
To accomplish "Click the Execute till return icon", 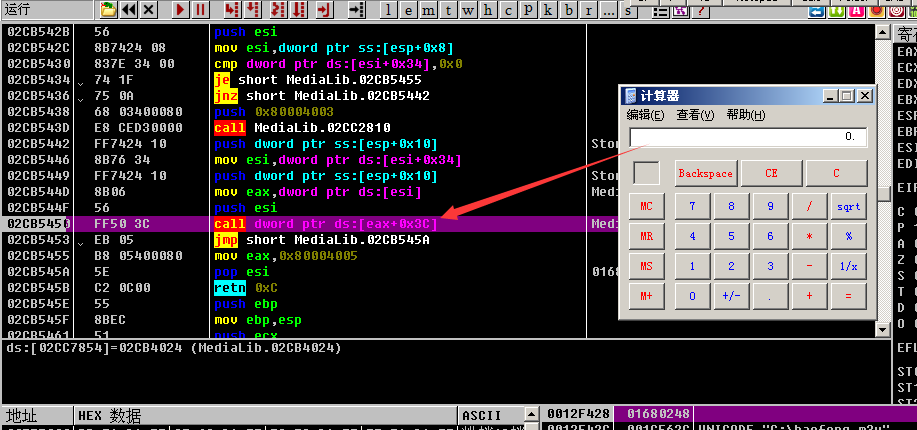I will coord(323,10).
